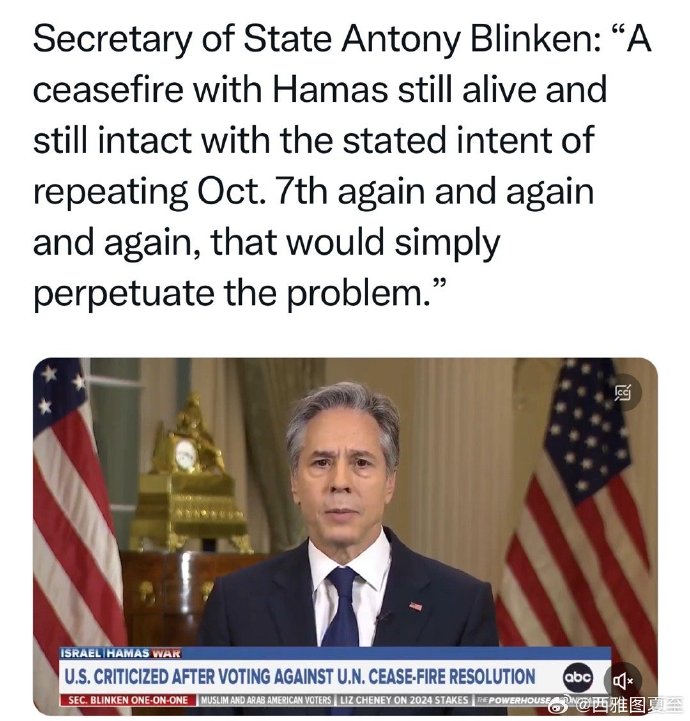Select Liz Cheney on 2024 Stakes segment
The height and width of the screenshot is (721, 690).
tap(403, 700)
